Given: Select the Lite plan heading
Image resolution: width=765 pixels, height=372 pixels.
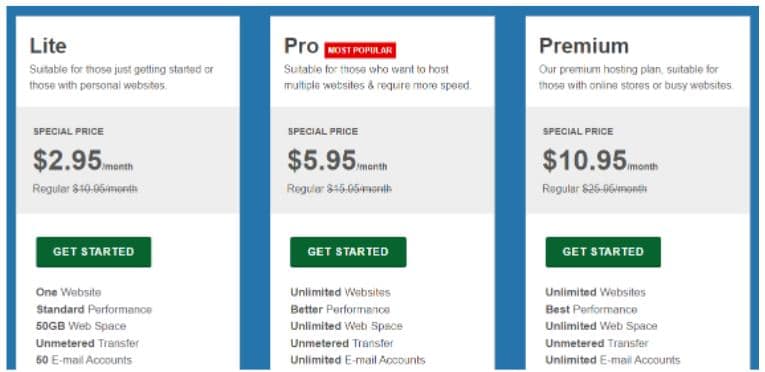Looking at the screenshot, I should [x=48, y=46].
